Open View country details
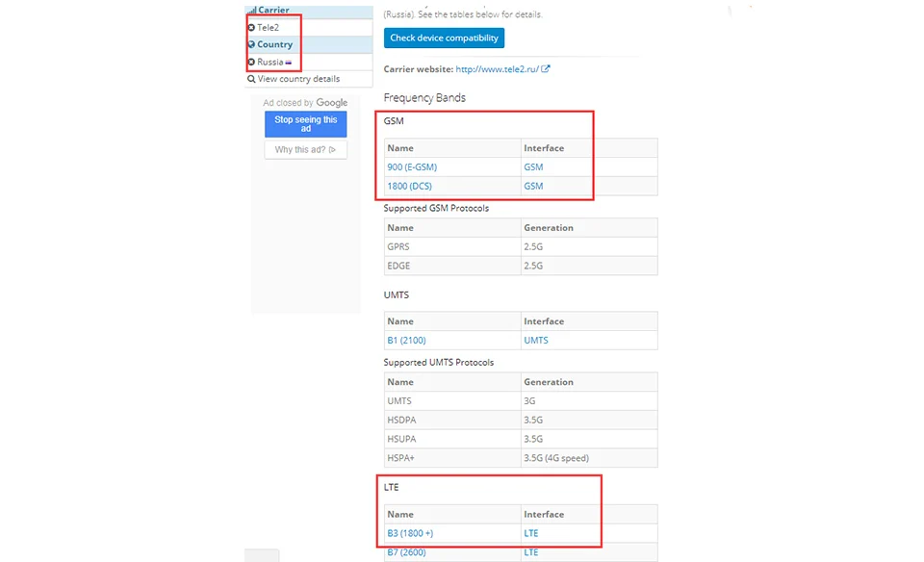The width and height of the screenshot is (924, 562). click(x=298, y=79)
